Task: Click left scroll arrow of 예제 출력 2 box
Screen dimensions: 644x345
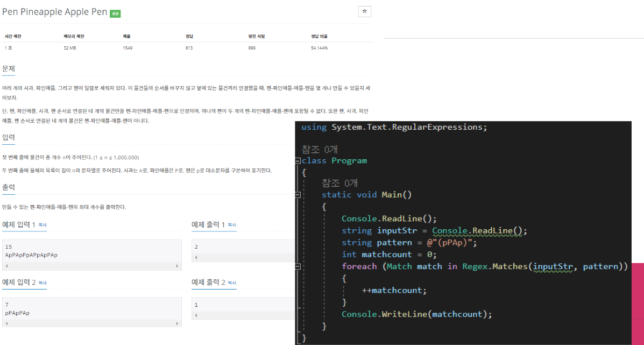Action: pyautogui.click(x=195, y=315)
